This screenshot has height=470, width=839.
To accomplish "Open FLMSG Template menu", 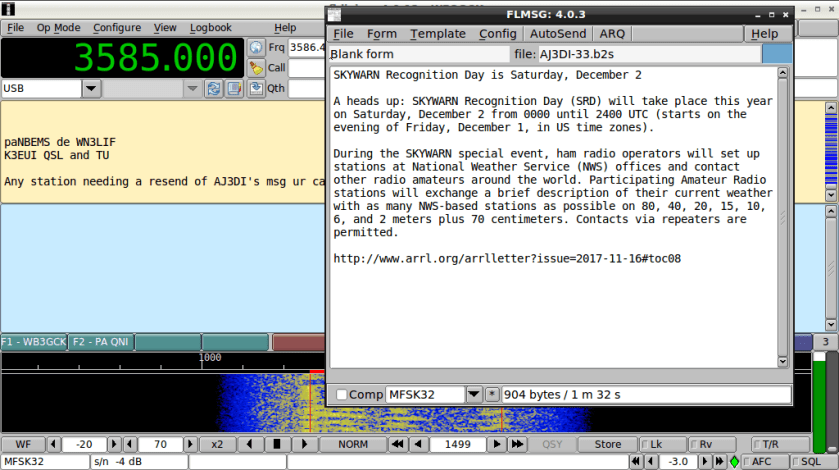I will 438,34.
